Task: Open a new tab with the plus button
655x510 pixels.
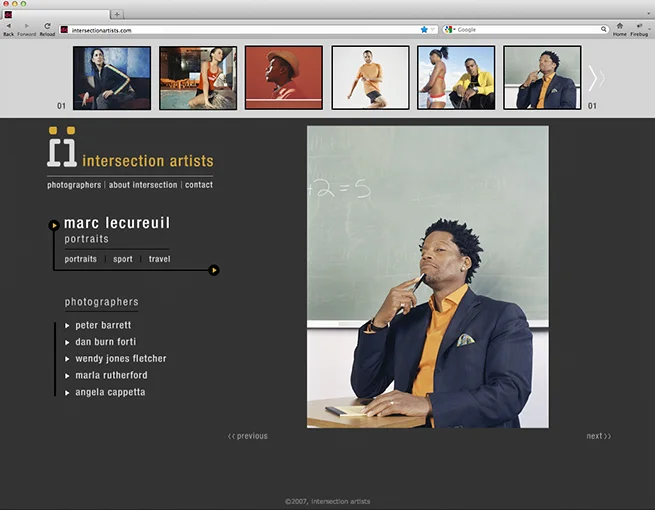Action: coord(117,14)
